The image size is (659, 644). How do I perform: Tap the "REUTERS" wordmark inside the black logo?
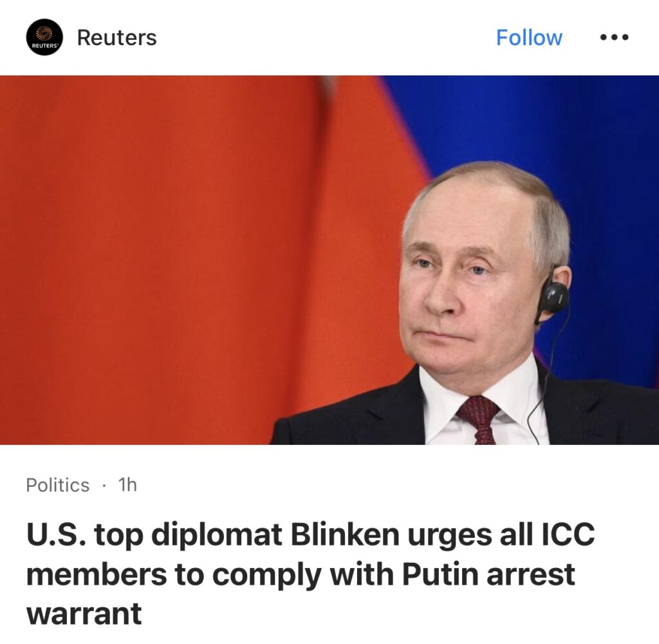click(44, 46)
